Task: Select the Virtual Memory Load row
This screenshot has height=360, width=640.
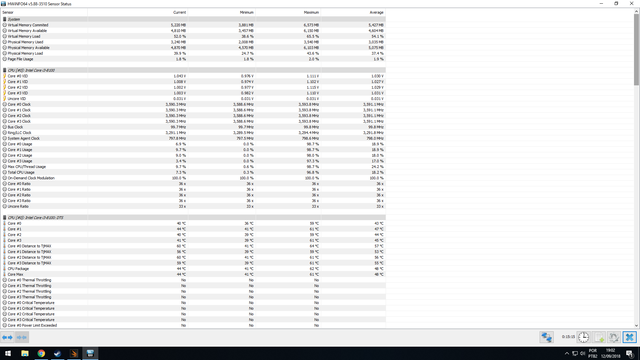Action: [193, 36]
